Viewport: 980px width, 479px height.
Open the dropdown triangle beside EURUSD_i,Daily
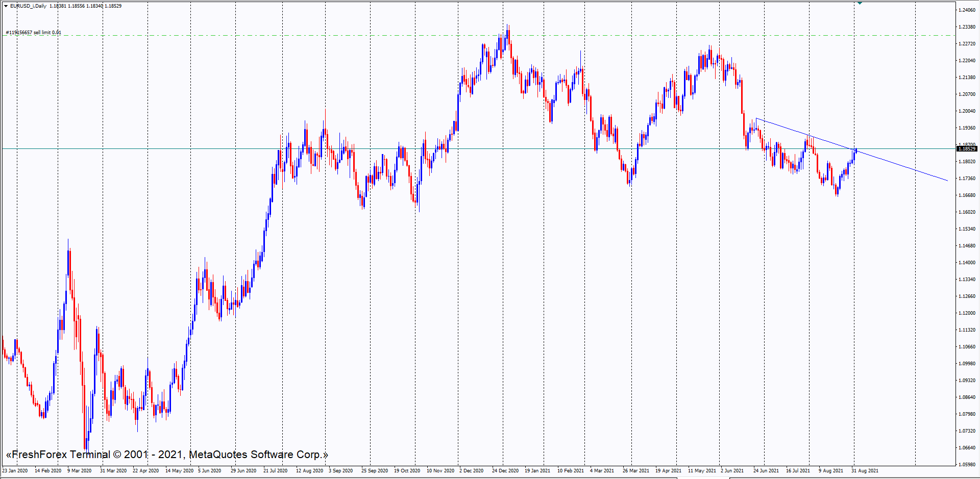point(6,6)
